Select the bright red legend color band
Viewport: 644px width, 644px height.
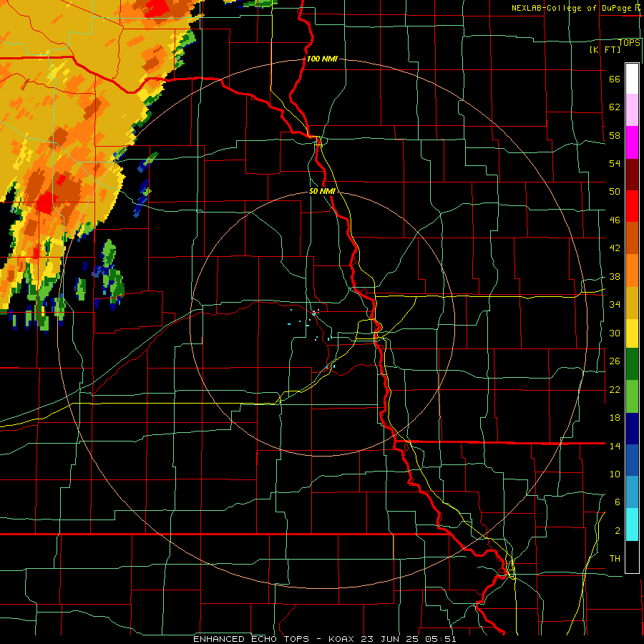tap(632, 206)
